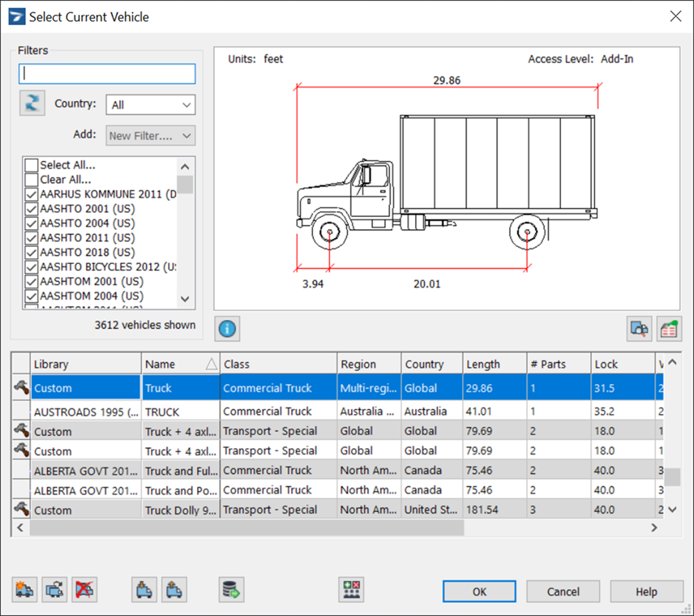694x616 pixels.
Task: Click the copy vehicle icon
Action: 55,590
